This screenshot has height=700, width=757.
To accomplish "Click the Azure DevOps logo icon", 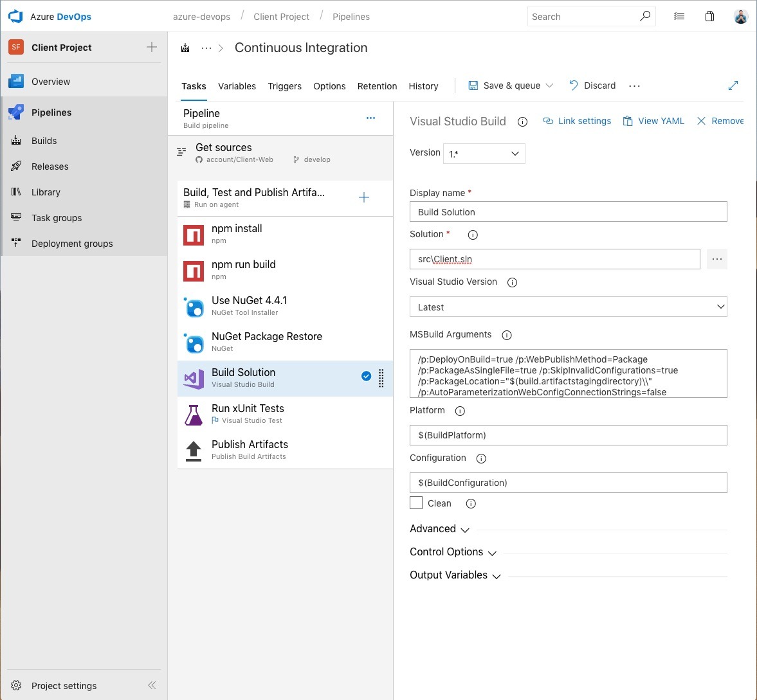I will pos(15,17).
